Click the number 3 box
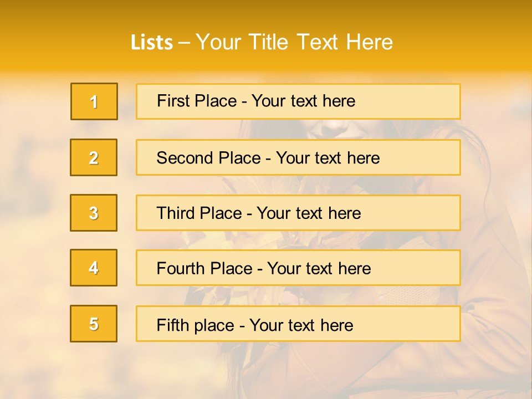This screenshot has height=399, width=532. pos(94,213)
